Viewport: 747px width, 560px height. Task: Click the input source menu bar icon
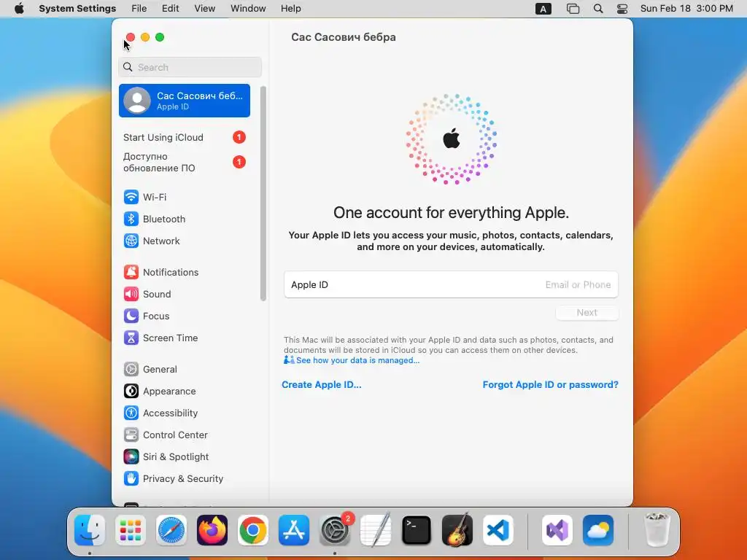coord(543,9)
